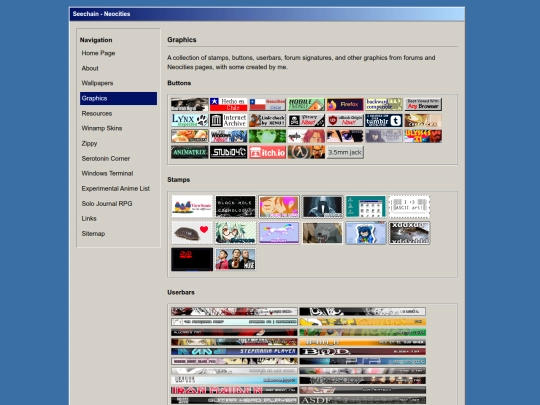Click the Internet Archive button graphic

click(229, 120)
